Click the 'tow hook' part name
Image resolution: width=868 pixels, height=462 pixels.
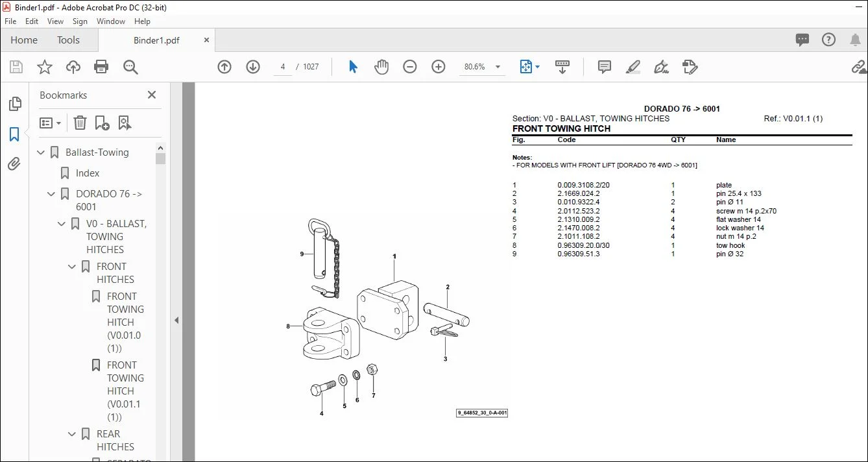click(730, 245)
